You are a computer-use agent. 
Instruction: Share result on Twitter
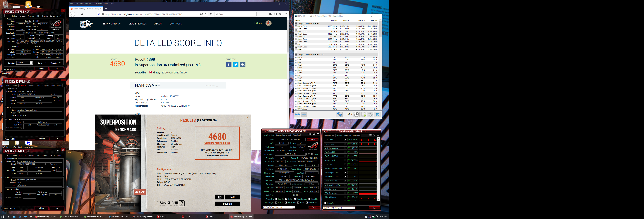click(235, 65)
